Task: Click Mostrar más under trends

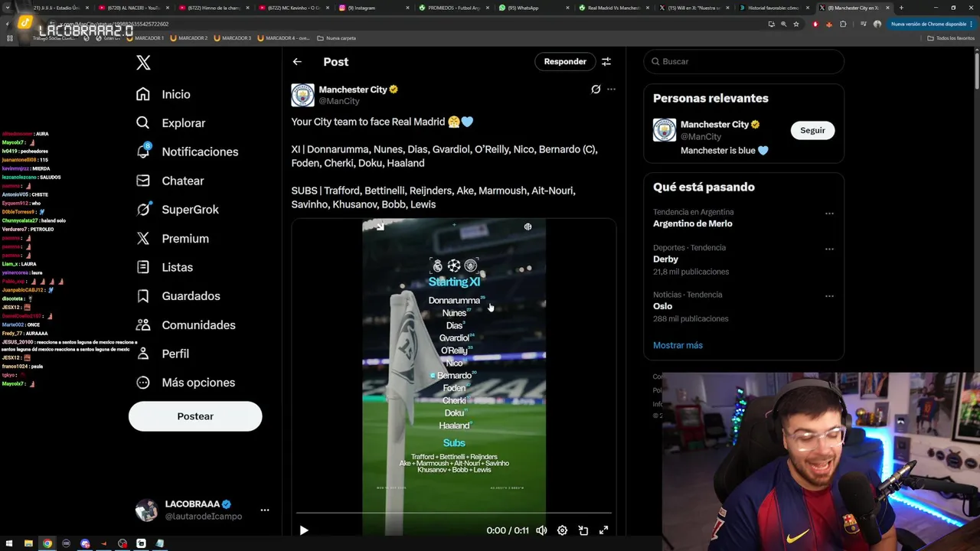Action: [x=678, y=345]
